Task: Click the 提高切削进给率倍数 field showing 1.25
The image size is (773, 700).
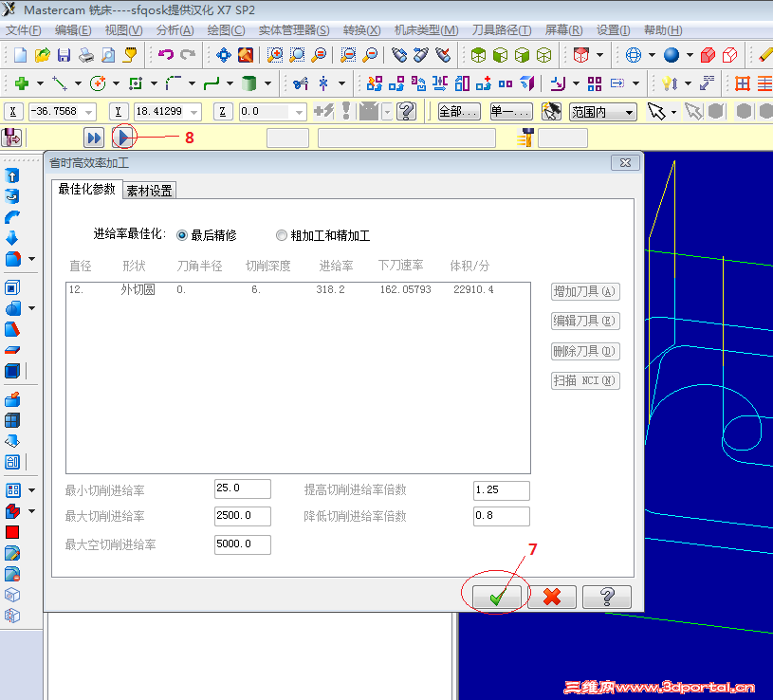Action: coord(502,490)
